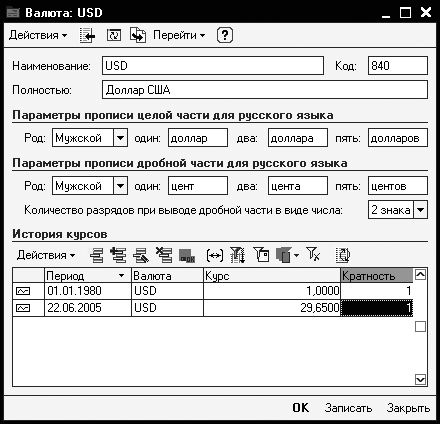
Task: Sort by the Период column header
Action: click(x=88, y=276)
